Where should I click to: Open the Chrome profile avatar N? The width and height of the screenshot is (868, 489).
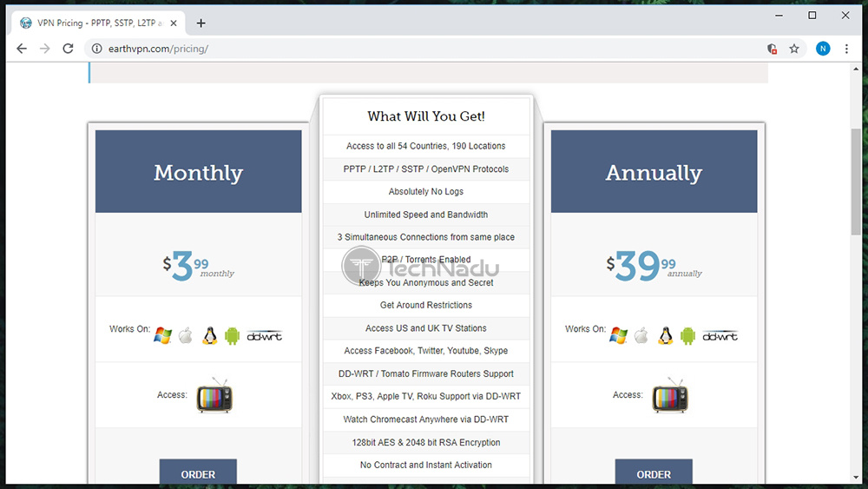pyautogui.click(x=823, y=49)
